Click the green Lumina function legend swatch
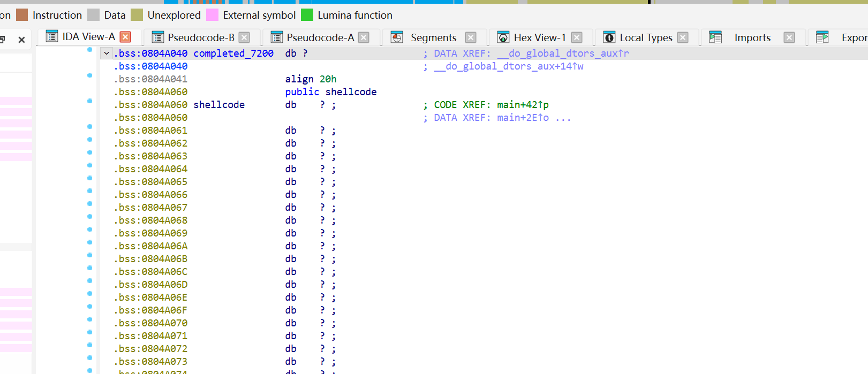The image size is (868, 374). point(307,15)
